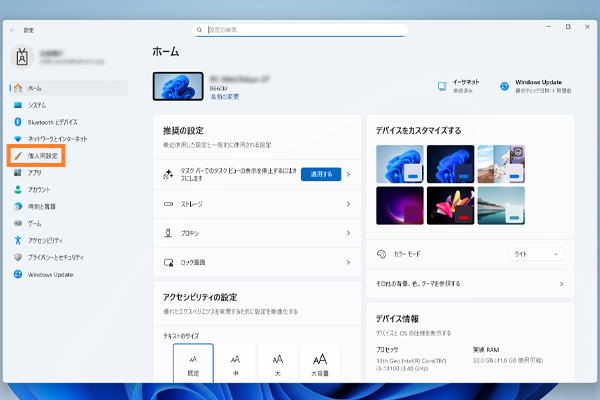Open Windows Update status in header
Image resolution: width=600 pixels, height=400 pixels.
click(x=543, y=86)
